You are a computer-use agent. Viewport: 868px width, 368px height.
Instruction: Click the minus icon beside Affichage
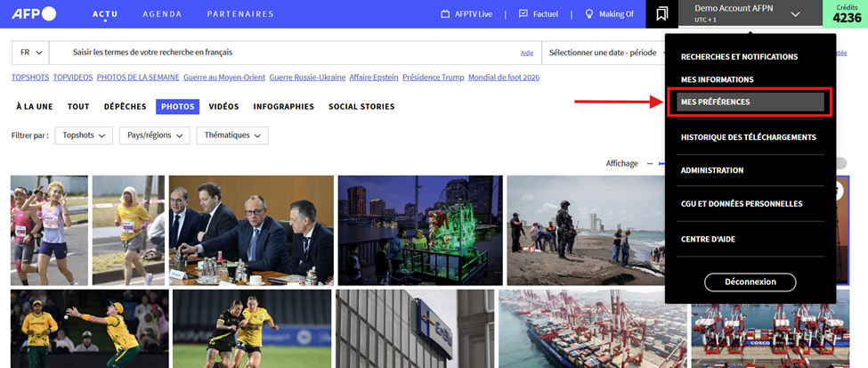pos(650,163)
